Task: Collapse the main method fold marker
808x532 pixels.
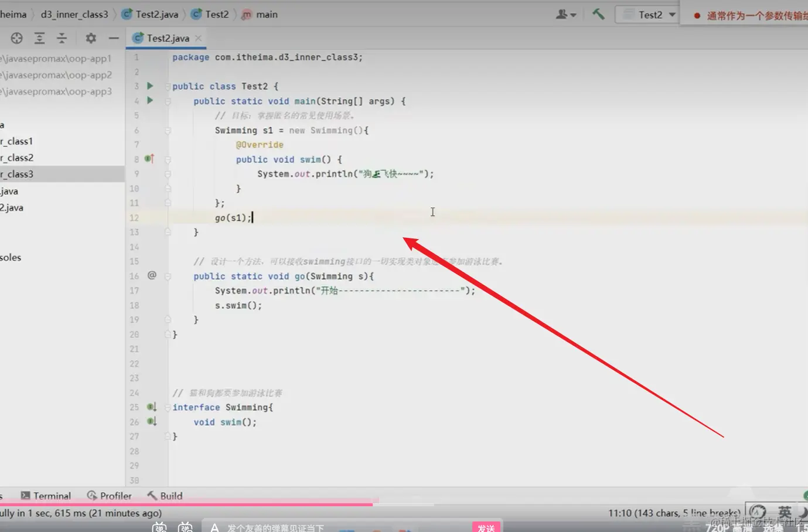Action: 168,101
